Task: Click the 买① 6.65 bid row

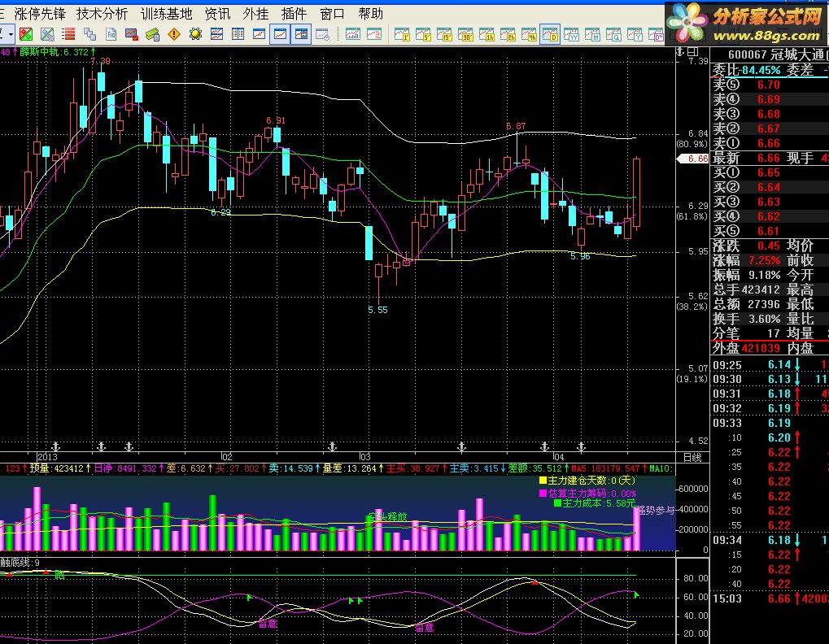Action: point(770,172)
